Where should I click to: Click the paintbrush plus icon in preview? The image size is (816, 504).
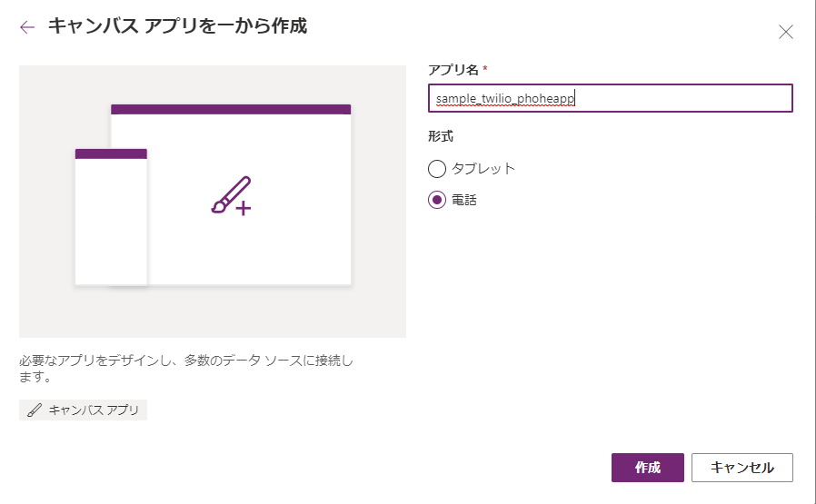231,195
